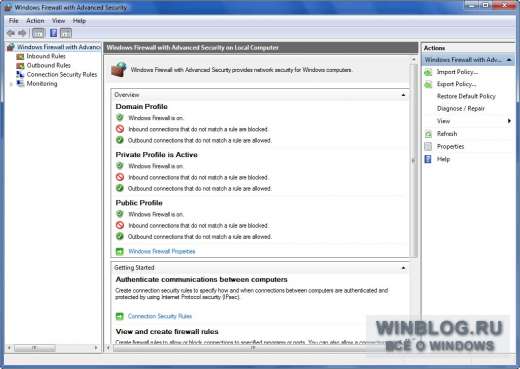The image size is (520, 369).
Task: Click Private Profile firewall on shield icon
Action: pyautogui.click(x=120, y=166)
